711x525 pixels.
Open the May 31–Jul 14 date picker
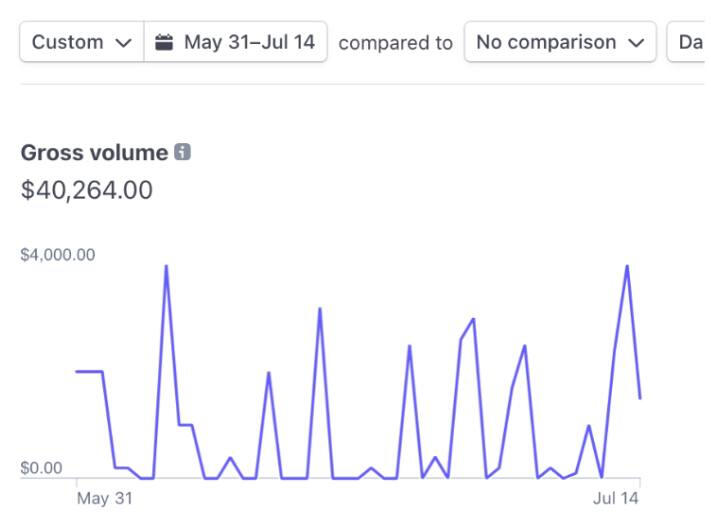click(x=236, y=42)
